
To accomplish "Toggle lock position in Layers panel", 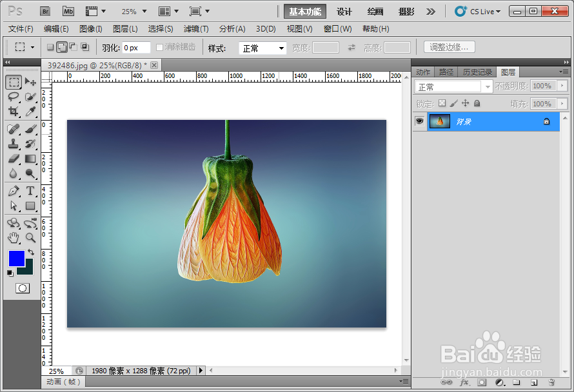I will (465, 103).
